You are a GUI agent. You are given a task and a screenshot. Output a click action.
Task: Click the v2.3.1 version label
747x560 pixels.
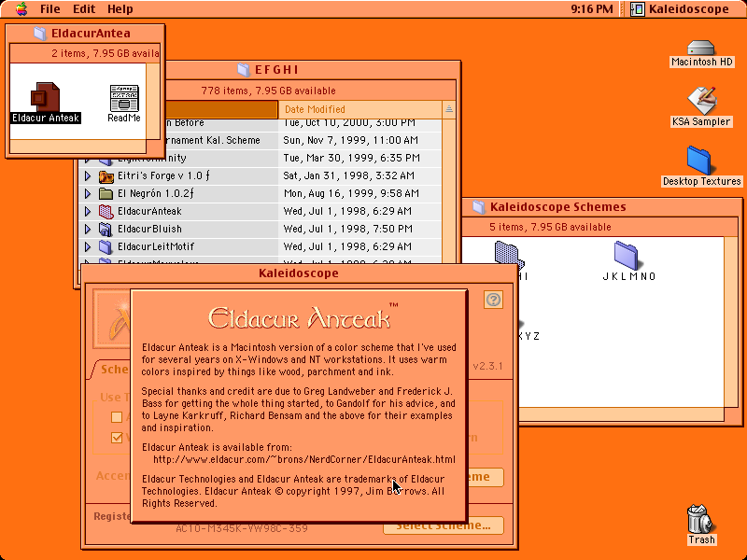coord(487,366)
